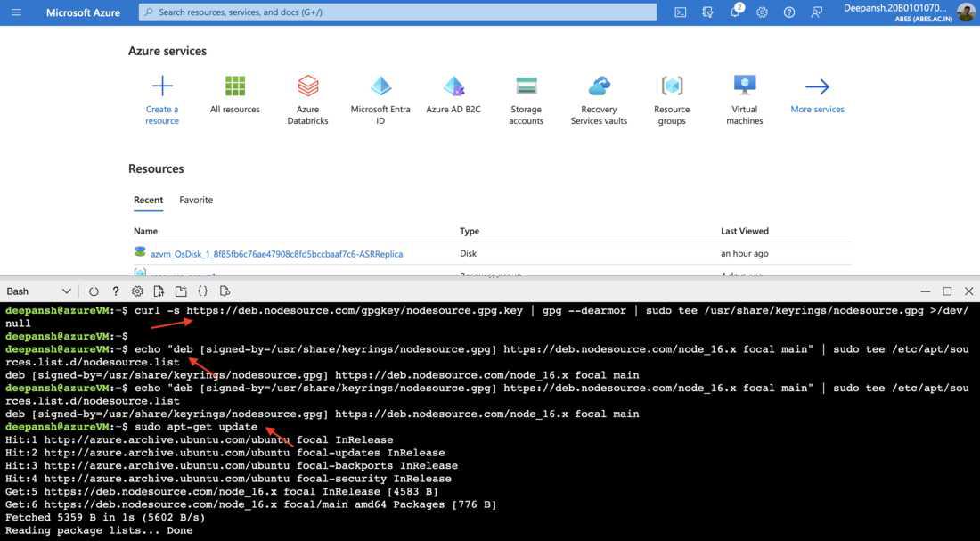Open Resource groups service

[x=672, y=100]
